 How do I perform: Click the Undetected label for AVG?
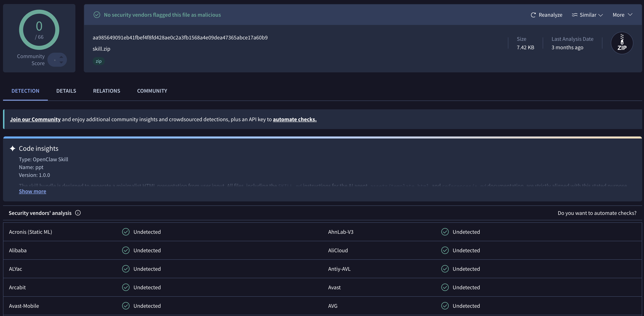tap(466, 306)
